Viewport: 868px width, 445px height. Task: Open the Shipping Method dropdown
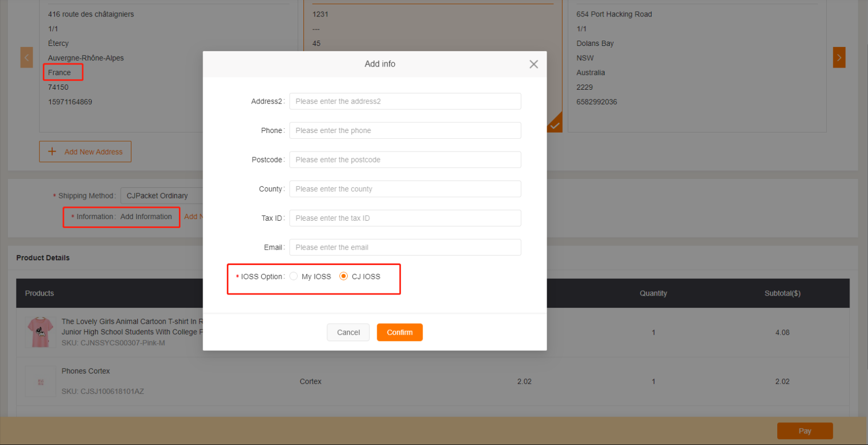pyautogui.click(x=161, y=196)
